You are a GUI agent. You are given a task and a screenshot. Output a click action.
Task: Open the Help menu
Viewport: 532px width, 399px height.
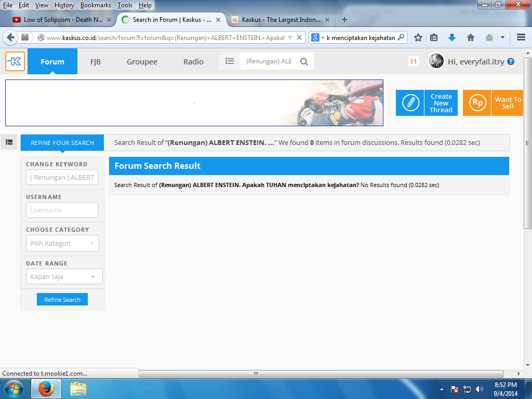(145, 5)
